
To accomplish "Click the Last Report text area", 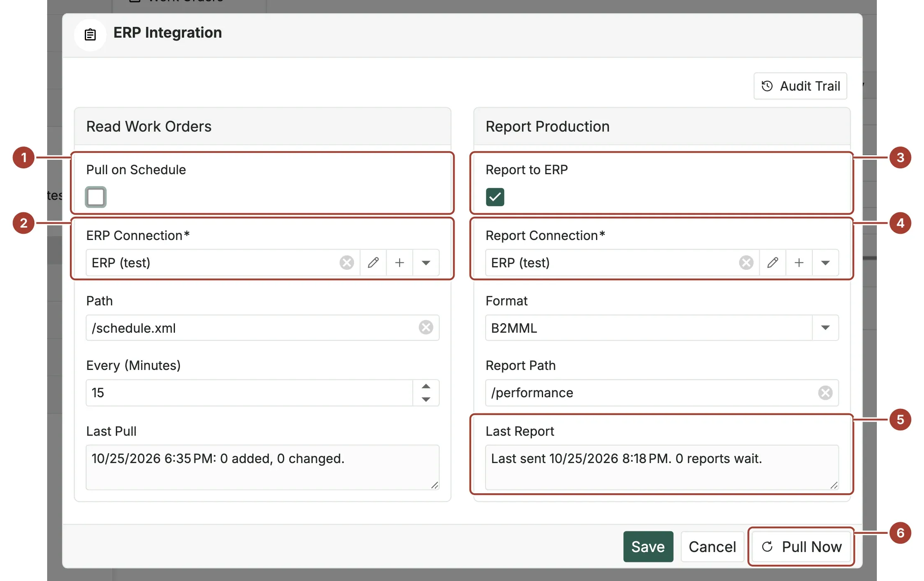I will click(x=662, y=467).
